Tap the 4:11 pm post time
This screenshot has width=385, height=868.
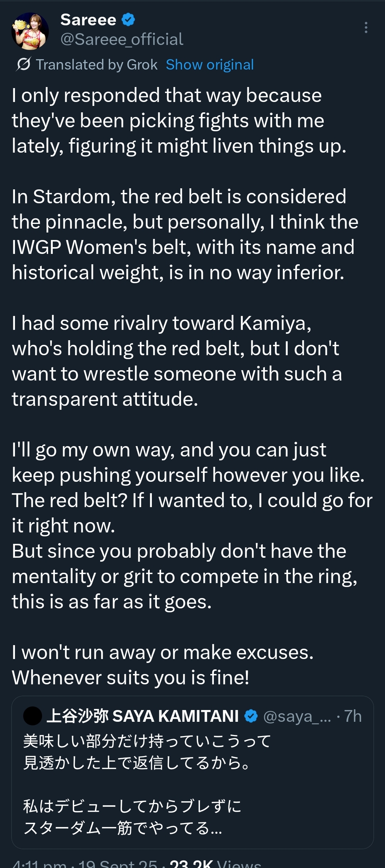click(x=39, y=864)
